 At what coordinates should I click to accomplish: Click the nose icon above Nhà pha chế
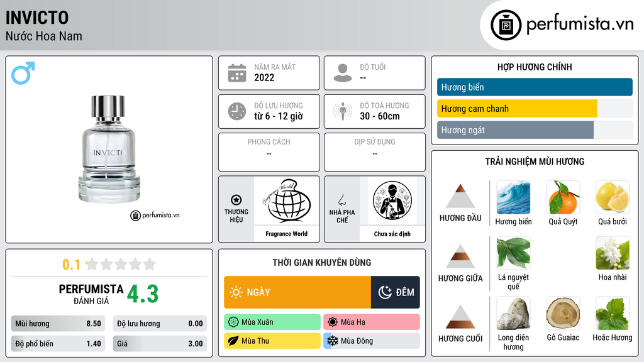(341, 200)
